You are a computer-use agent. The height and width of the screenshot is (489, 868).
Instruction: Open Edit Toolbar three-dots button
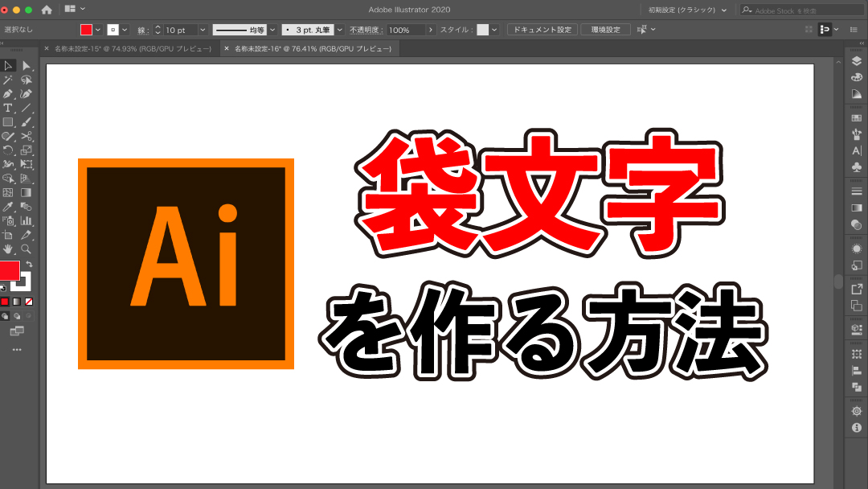[x=17, y=350]
